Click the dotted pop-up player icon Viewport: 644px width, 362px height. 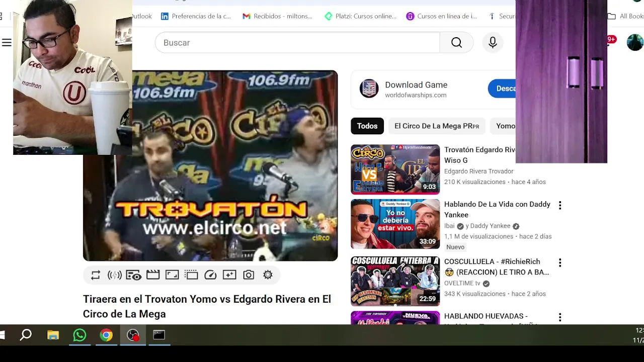coord(191,275)
